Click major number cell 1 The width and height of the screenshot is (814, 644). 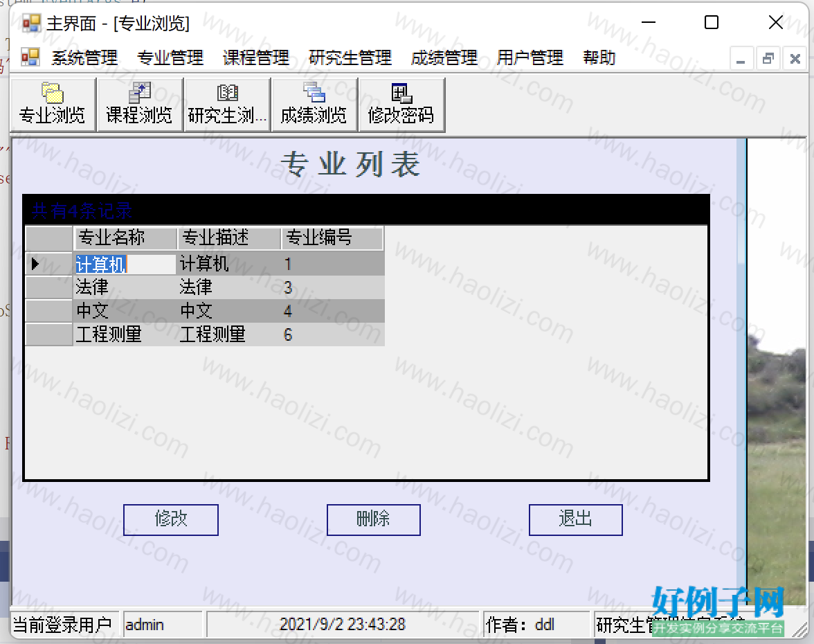point(332,265)
